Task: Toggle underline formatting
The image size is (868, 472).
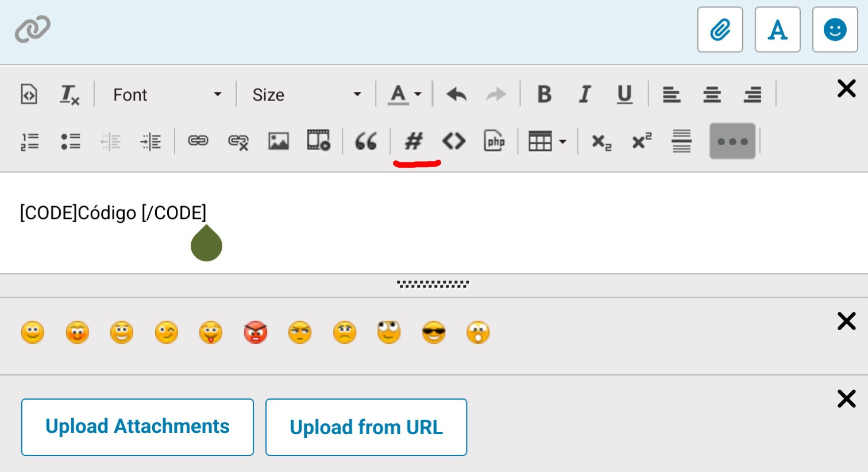Action: tap(624, 94)
